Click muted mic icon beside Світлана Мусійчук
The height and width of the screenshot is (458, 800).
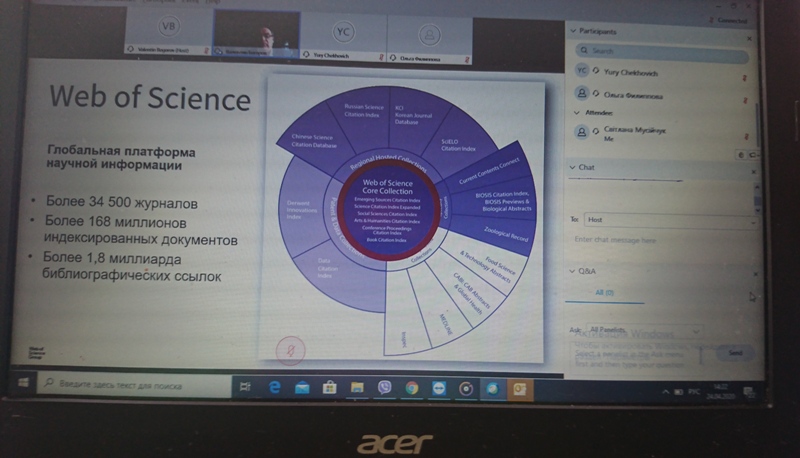[746, 137]
